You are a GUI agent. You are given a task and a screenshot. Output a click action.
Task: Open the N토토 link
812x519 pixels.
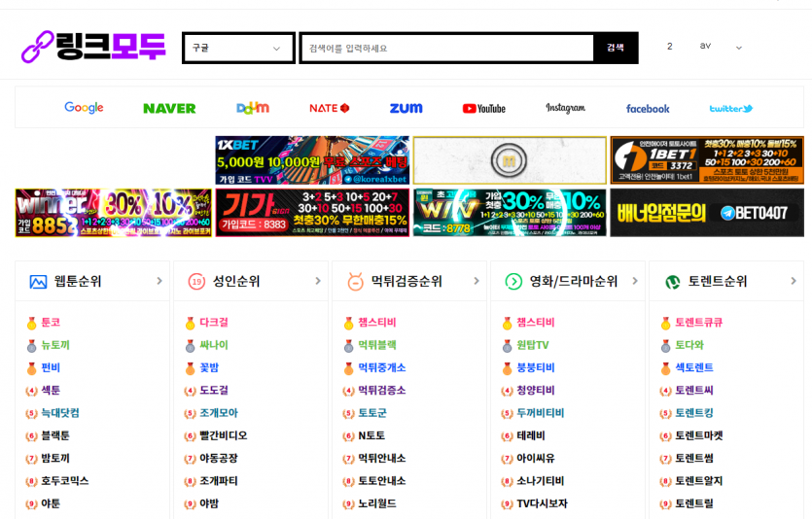(x=371, y=435)
